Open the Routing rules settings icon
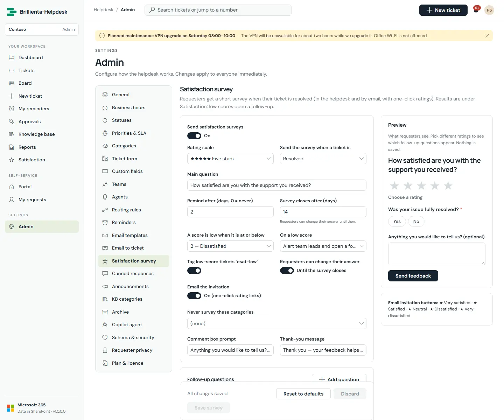The height and width of the screenshot is (420, 504). pyautogui.click(x=105, y=210)
